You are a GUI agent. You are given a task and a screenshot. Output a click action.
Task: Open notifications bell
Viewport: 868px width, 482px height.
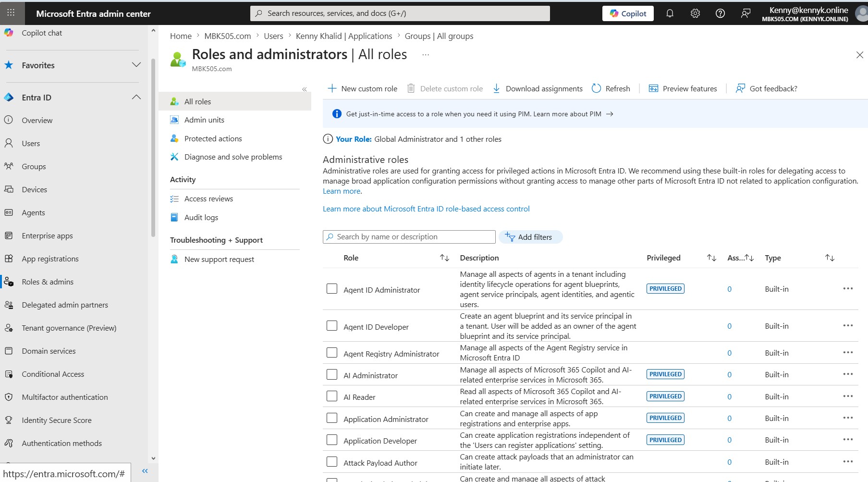[670, 13]
